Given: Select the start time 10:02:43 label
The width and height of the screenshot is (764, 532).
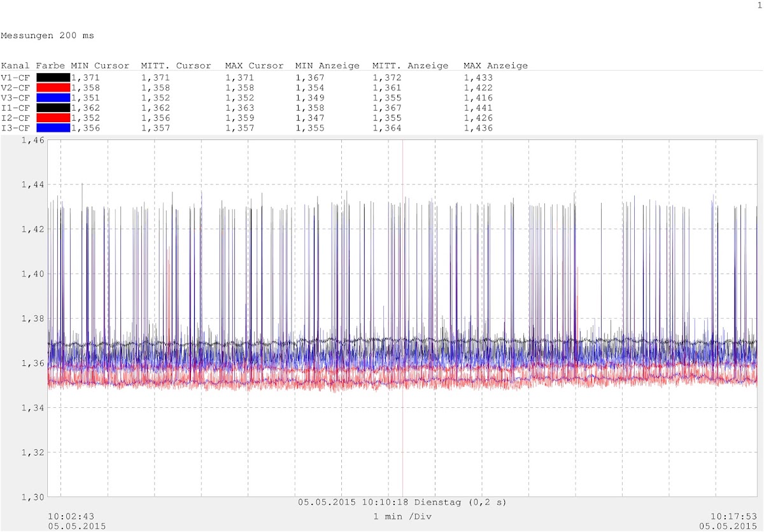Looking at the screenshot, I should [71, 516].
